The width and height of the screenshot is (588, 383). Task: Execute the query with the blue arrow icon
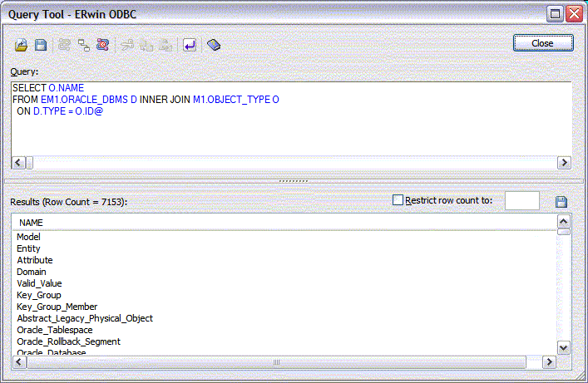pyautogui.click(x=190, y=46)
